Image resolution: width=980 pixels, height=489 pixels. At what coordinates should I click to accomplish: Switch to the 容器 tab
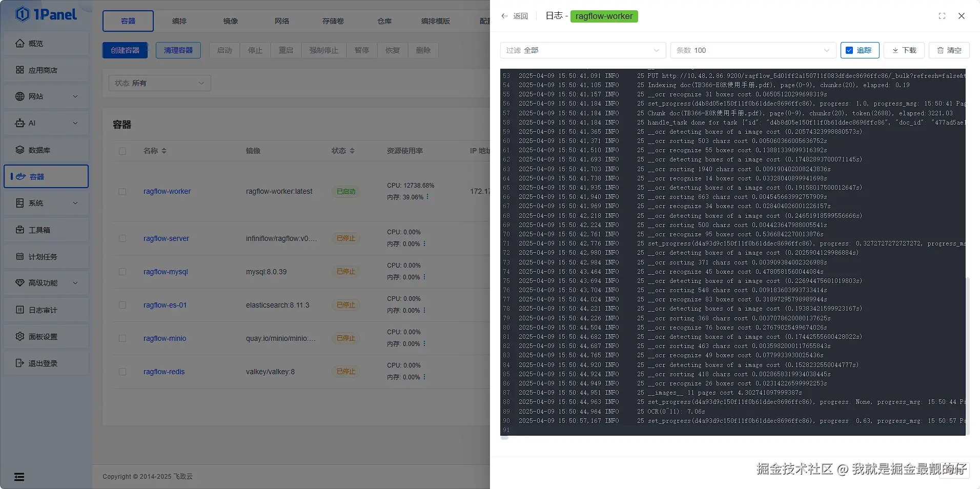pyautogui.click(x=128, y=21)
